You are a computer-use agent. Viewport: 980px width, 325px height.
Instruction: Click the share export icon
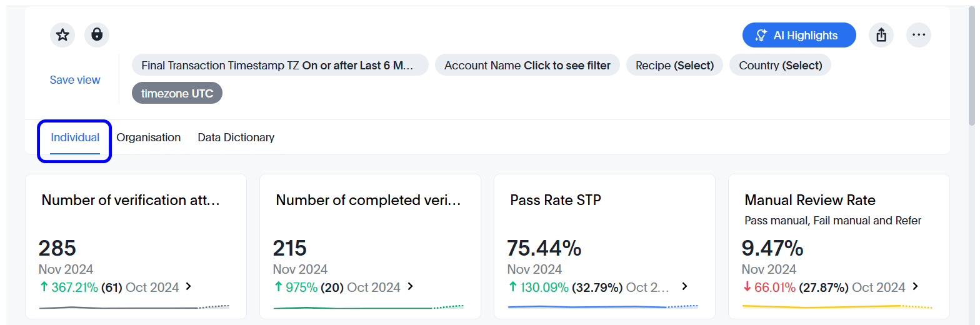pos(881,36)
